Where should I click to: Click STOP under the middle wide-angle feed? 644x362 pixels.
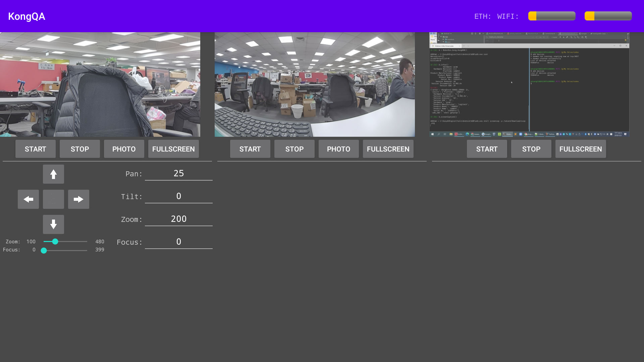point(294,149)
